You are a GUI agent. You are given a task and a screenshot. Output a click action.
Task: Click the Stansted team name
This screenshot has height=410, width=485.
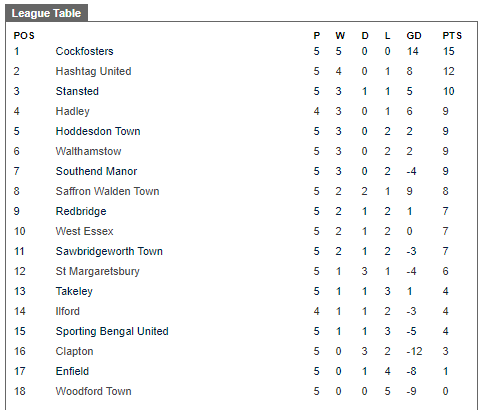[77, 91]
